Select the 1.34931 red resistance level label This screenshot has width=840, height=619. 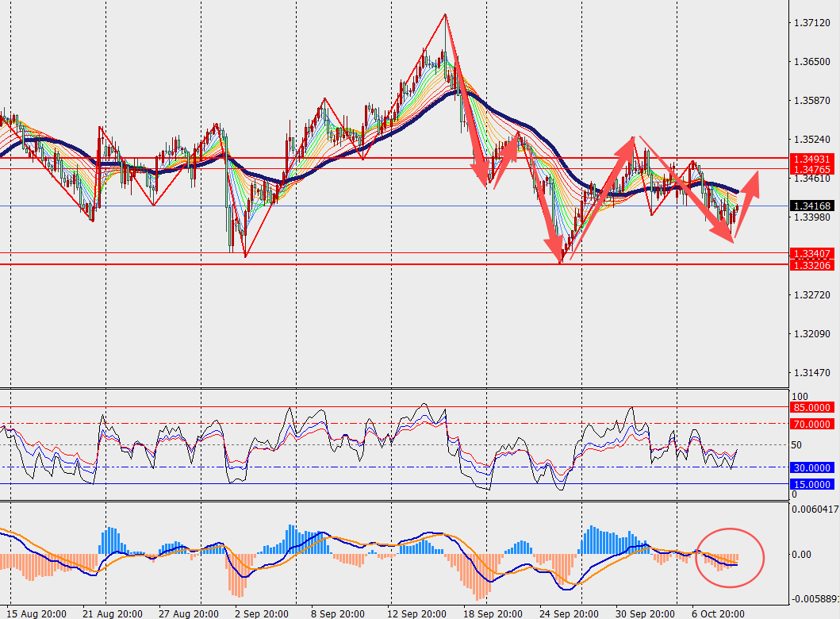(811, 160)
